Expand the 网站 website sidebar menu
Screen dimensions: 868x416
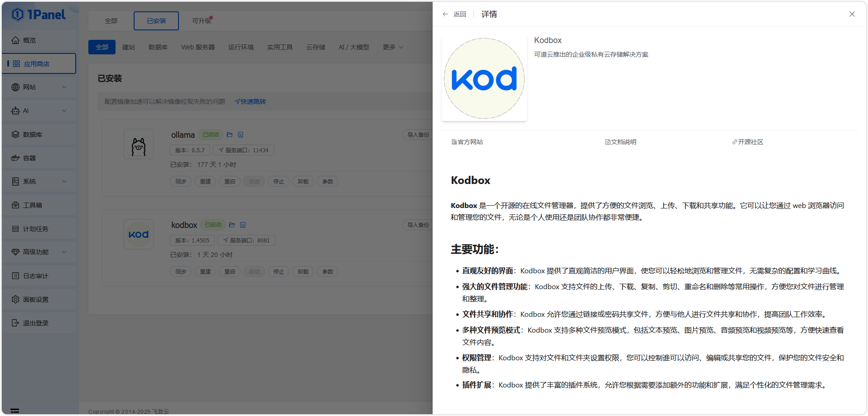point(39,87)
